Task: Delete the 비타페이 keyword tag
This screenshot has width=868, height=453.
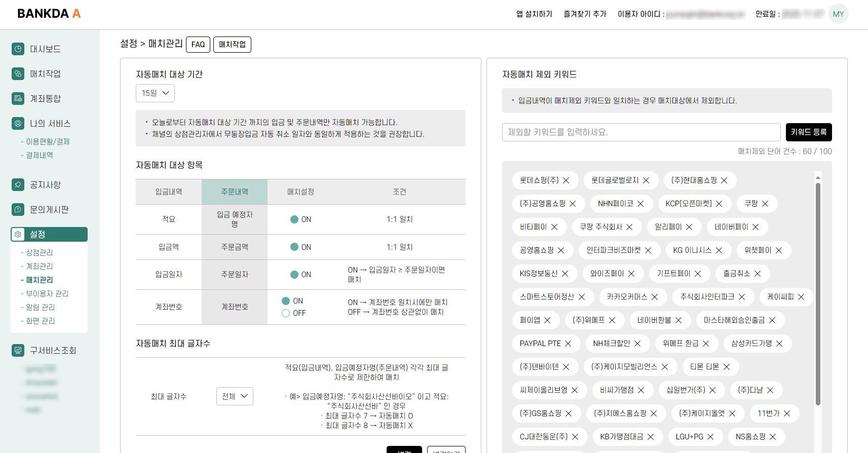Action: pyautogui.click(x=554, y=227)
